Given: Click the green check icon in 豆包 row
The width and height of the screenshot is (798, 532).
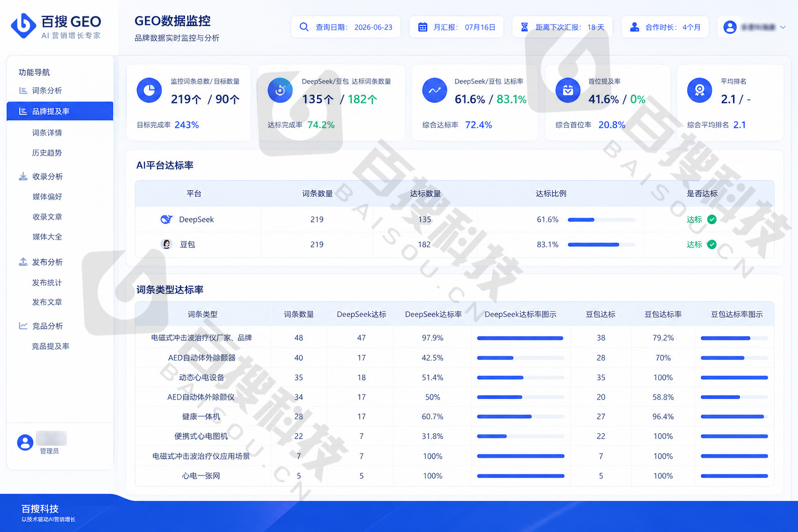Looking at the screenshot, I should (x=712, y=244).
